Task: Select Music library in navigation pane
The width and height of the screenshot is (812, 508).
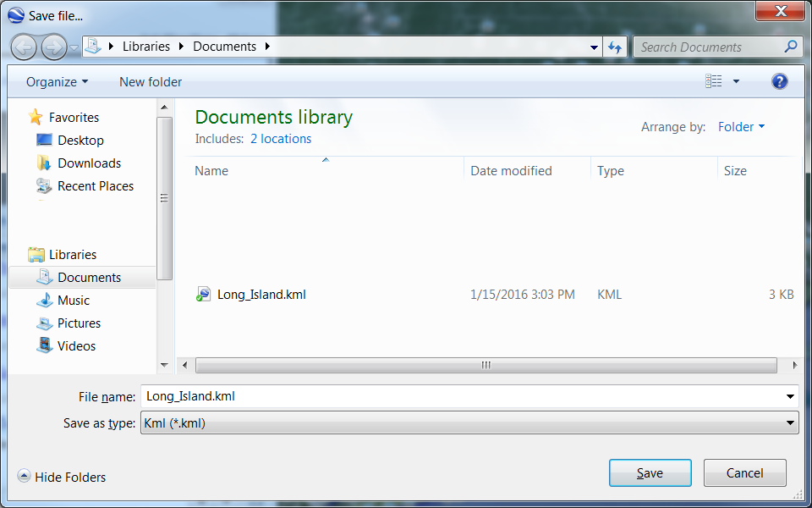Action: tap(73, 301)
